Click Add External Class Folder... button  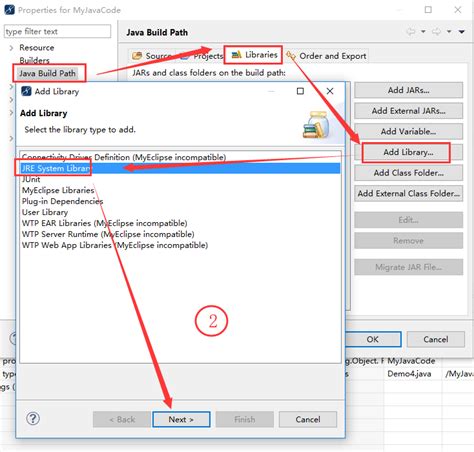pyautogui.click(x=408, y=193)
